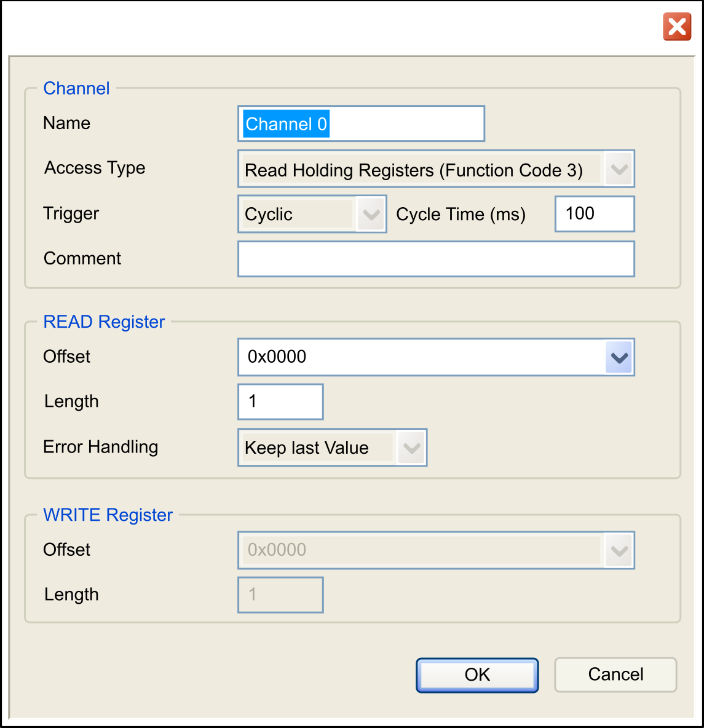Click the READ Register Length field
The width and height of the screenshot is (704, 728).
pyautogui.click(x=280, y=402)
